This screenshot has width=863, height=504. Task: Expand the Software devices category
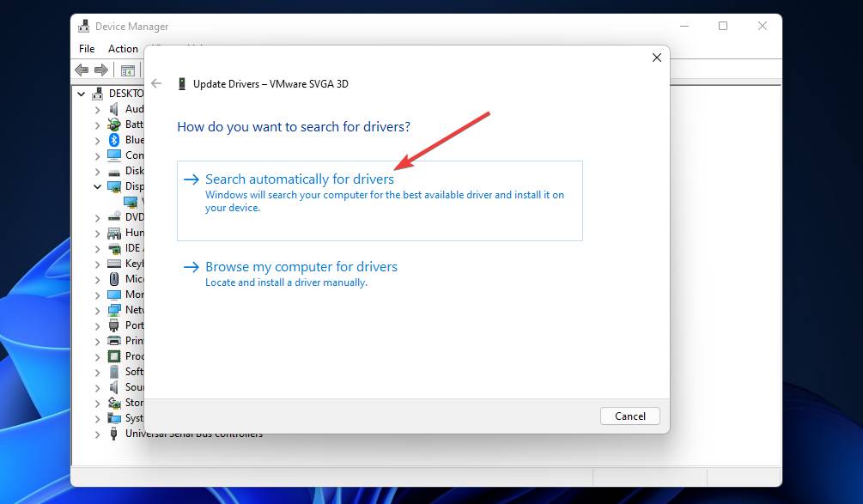(97, 372)
